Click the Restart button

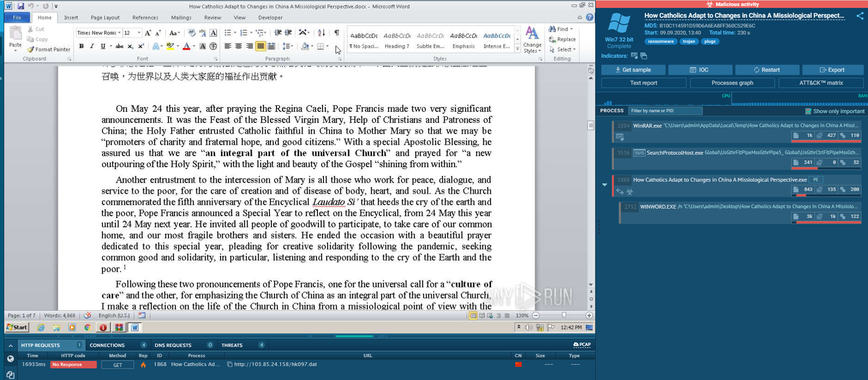pyautogui.click(x=767, y=70)
